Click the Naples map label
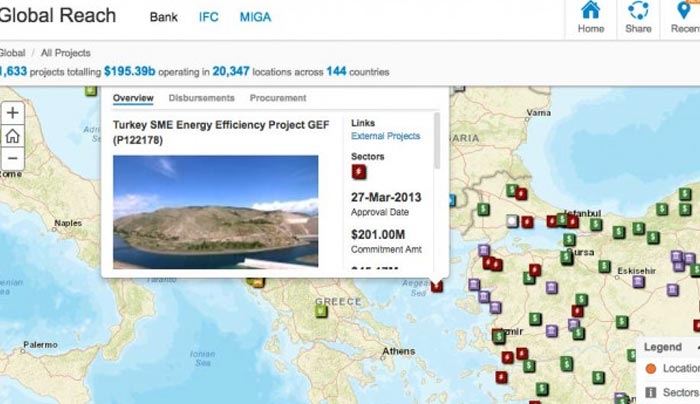Screen dimensions: 700x404 click(x=68, y=223)
